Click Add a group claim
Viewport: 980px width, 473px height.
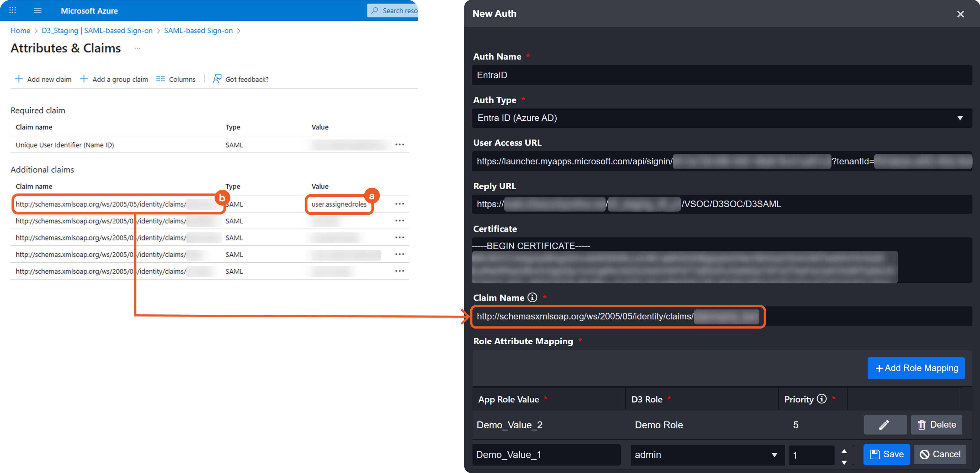[114, 79]
